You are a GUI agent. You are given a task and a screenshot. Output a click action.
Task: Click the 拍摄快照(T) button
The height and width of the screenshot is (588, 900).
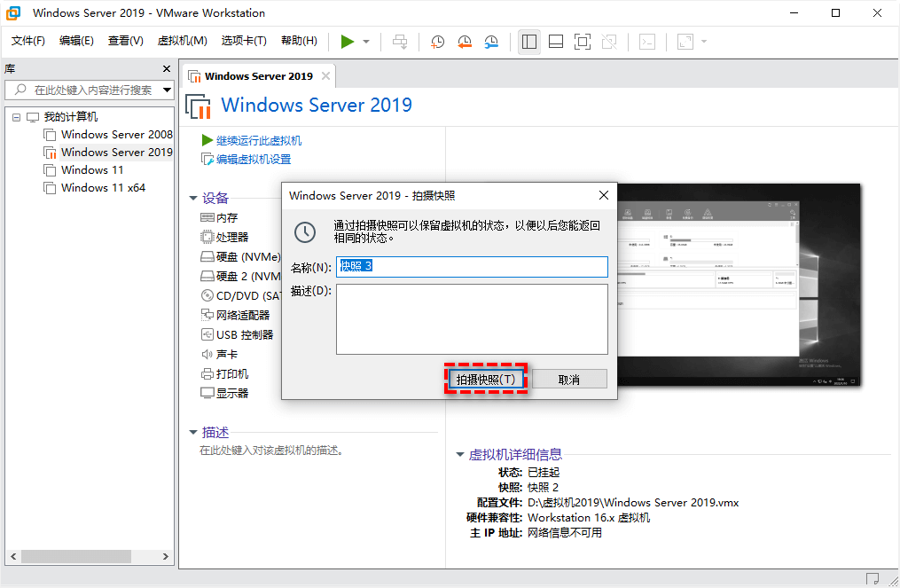486,379
